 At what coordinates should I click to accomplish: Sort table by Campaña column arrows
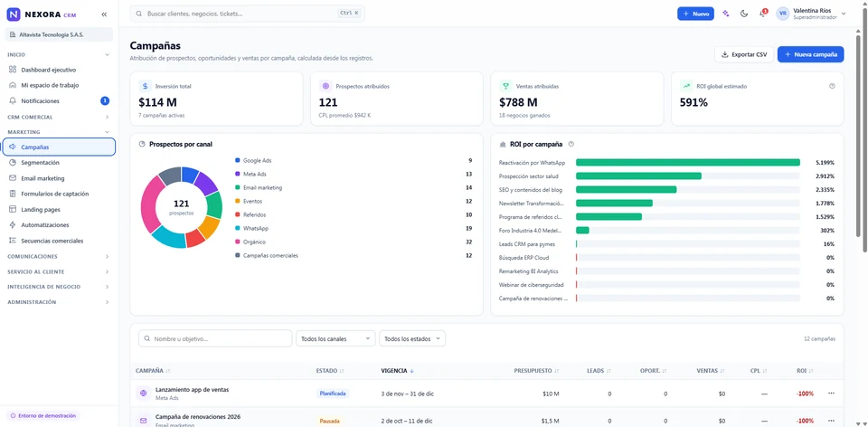tap(168, 371)
